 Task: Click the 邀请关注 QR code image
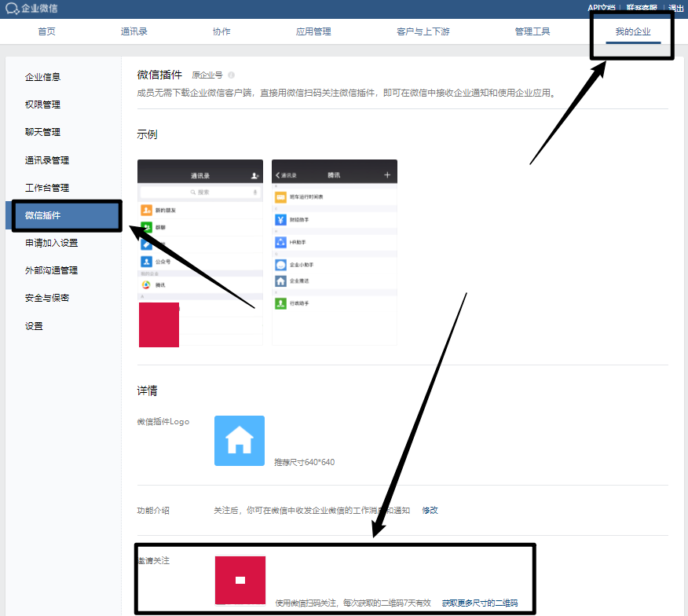click(240, 581)
